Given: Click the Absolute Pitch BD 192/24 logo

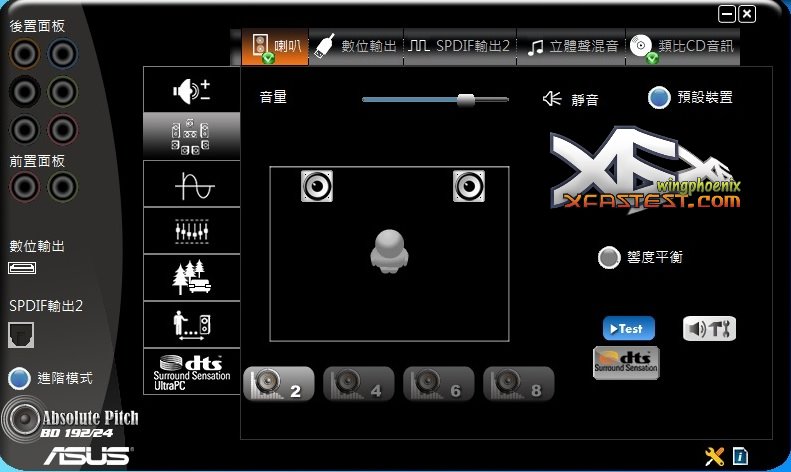Looking at the screenshot, I should (x=71, y=420).
